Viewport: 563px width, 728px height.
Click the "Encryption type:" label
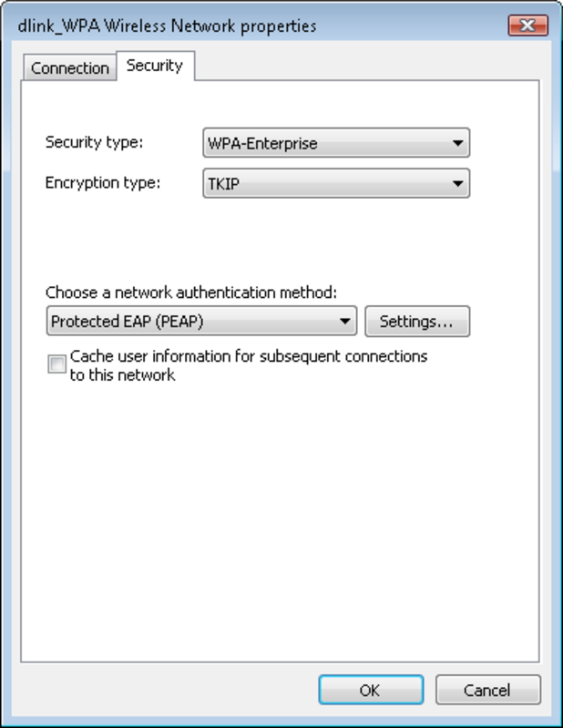tap(103, 183)
